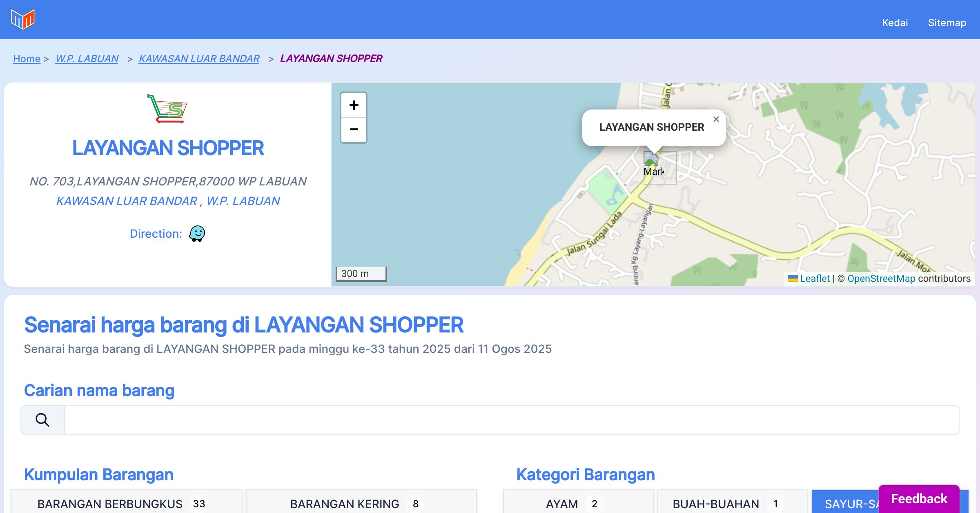Open KAWASAN LUAR BANDAR breadcrumb link
Viewport: 980px width, 513px height.
coord(199,58)
